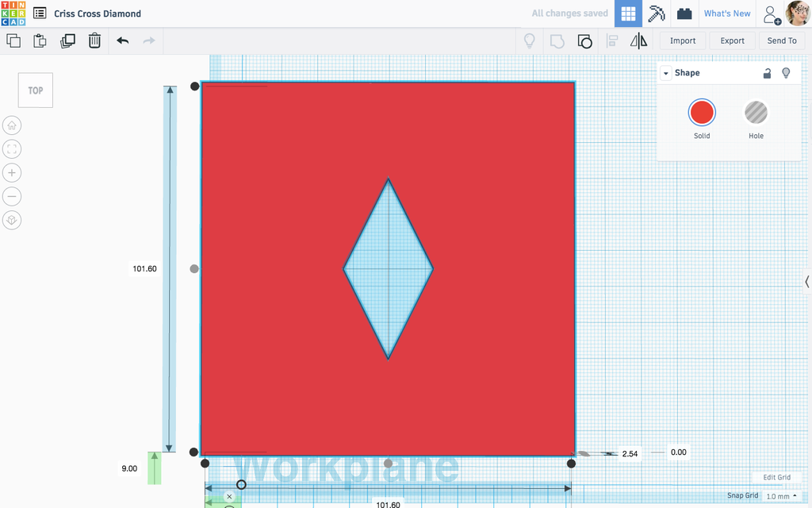The image size is (812, 508).
Task: Click the Export button
Action: coord(732,40)
